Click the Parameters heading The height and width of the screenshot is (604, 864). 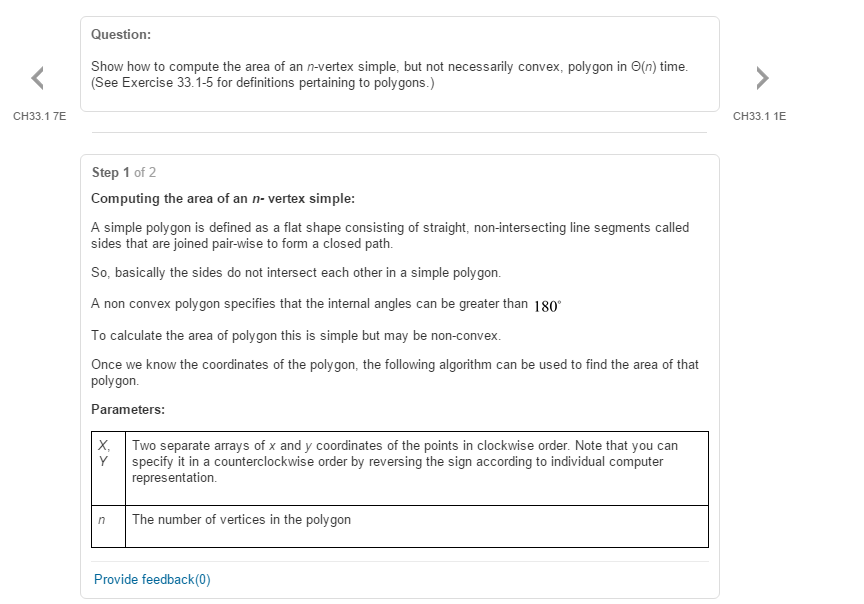pos(128,409)
